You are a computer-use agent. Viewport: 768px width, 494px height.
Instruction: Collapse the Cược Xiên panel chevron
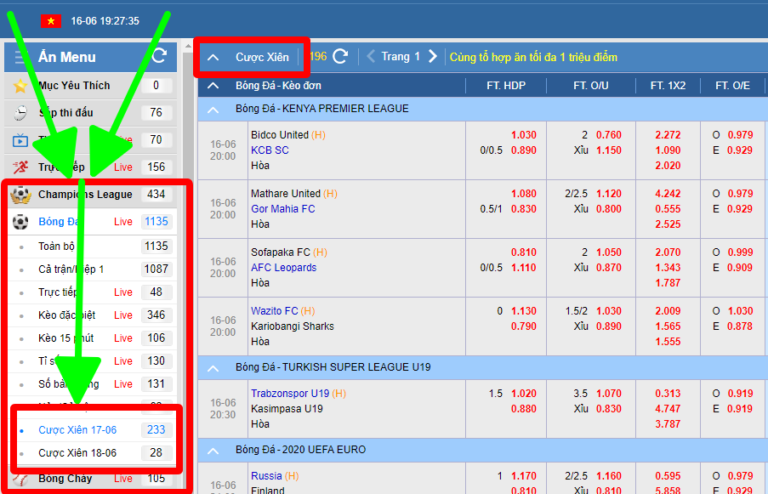[213, 57]
